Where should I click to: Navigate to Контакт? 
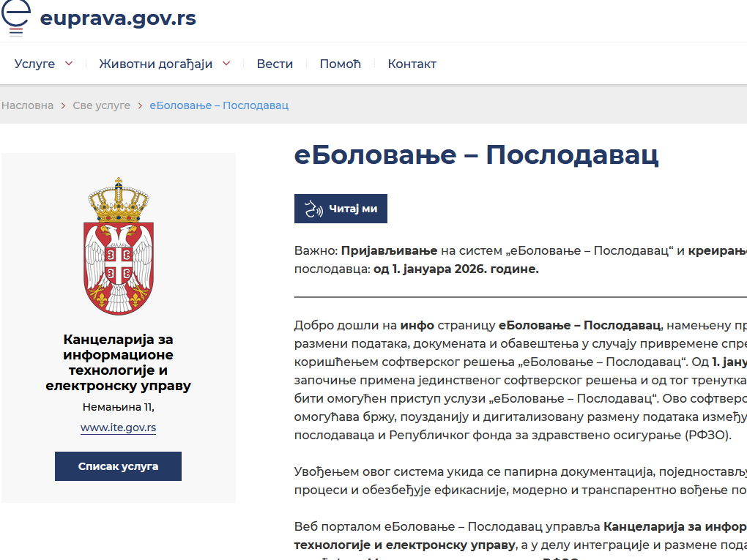(x=412, y=64)
